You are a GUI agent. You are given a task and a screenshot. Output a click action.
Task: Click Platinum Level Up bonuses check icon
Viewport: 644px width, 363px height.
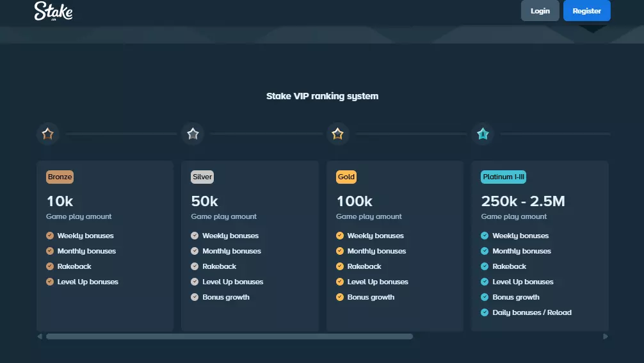[485, 282]
